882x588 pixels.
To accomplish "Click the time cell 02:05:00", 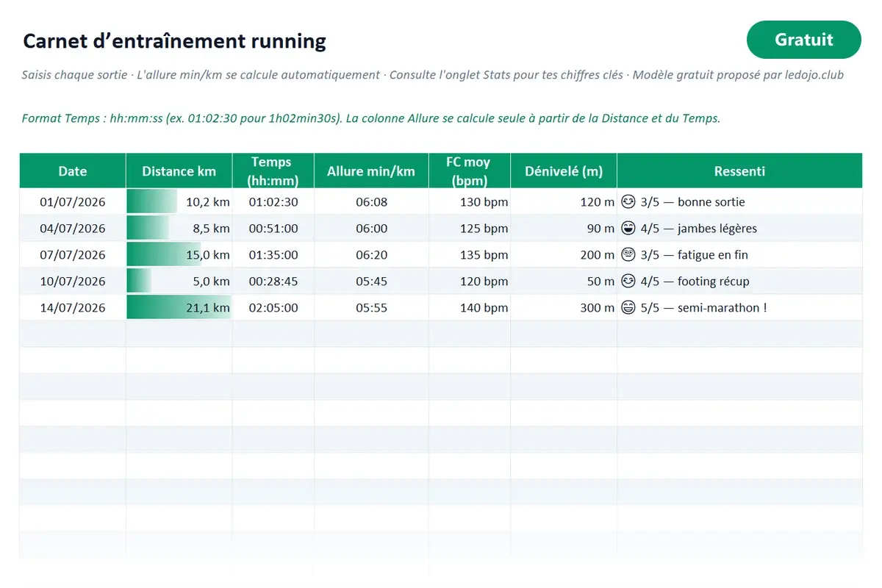I will [273, 308].
